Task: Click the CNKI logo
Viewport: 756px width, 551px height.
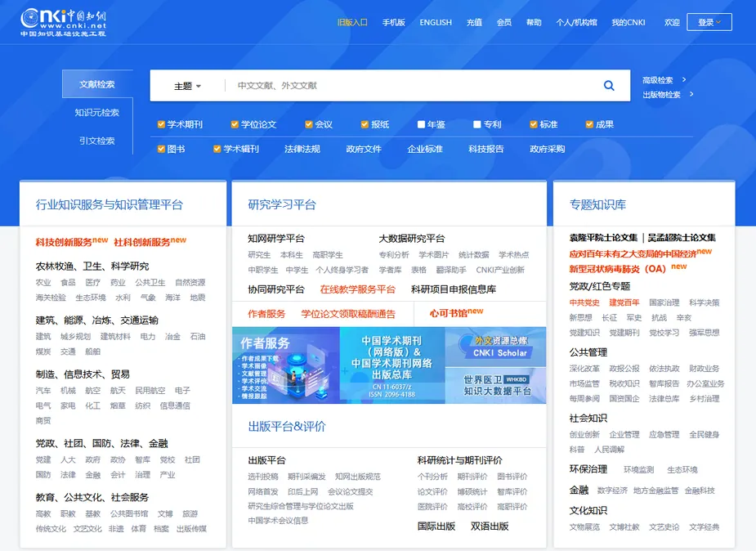Action: 63,22
